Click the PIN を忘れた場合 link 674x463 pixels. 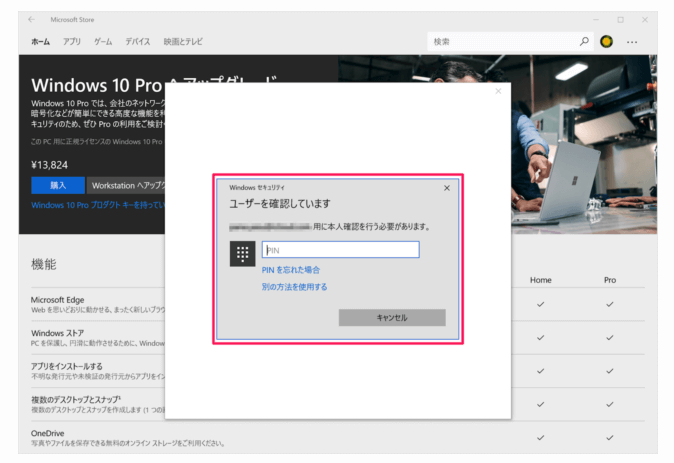[291, 270]
